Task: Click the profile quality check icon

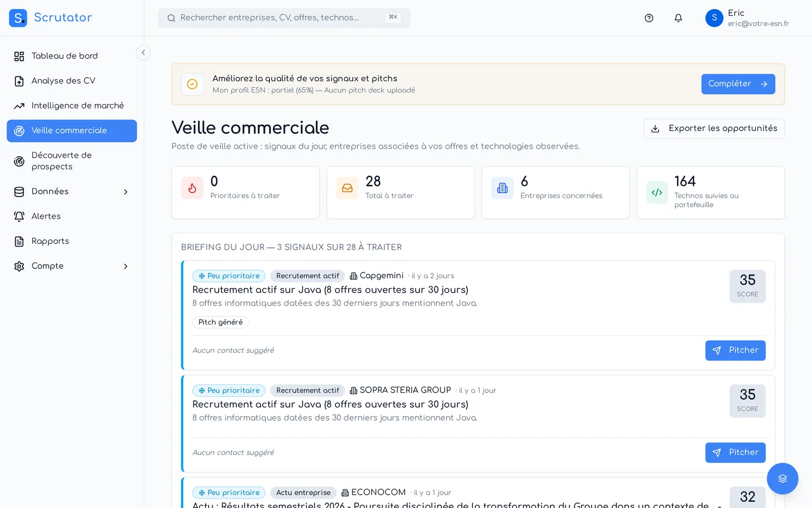Action: [x=192, y=84]
